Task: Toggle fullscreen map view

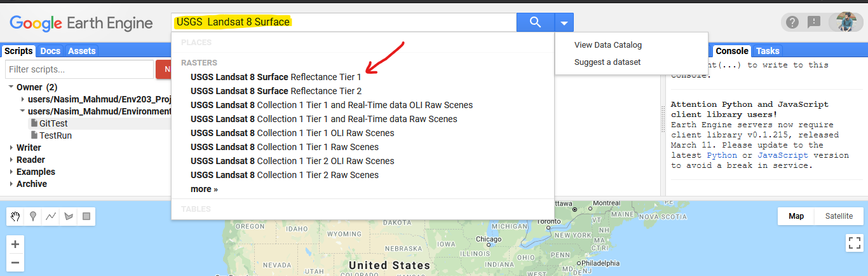Action: [x=854, y=242]
